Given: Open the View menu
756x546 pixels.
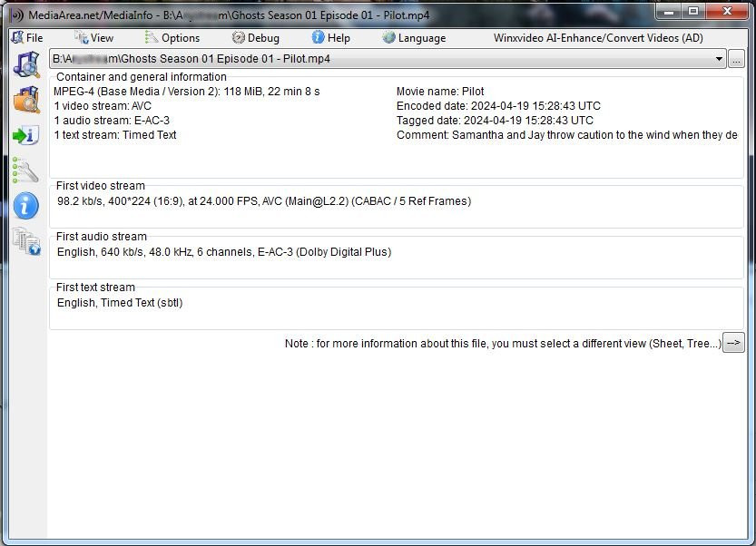Looking at the screenshot, I should tap(94, 37).
